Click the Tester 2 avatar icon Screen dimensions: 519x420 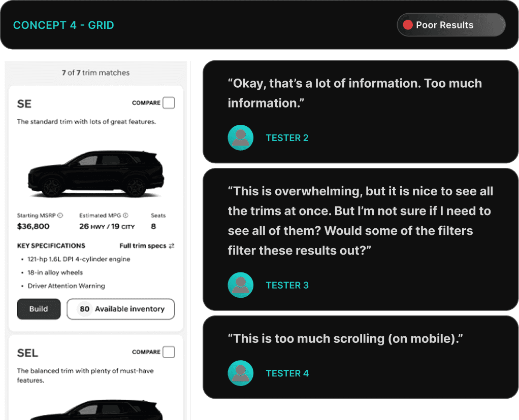[241, 137]
